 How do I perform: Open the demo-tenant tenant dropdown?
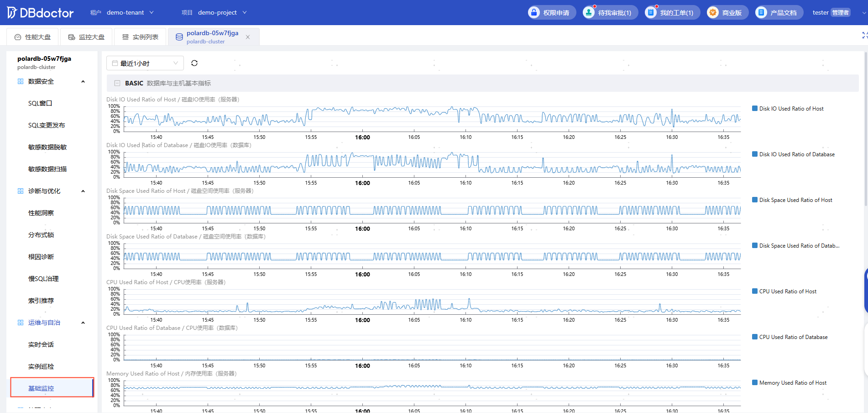tap(130, 12)
